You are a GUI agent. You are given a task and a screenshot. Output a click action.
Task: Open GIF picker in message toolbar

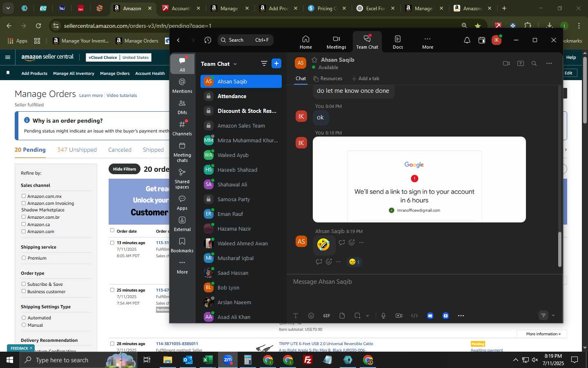(x=327, y=316)
